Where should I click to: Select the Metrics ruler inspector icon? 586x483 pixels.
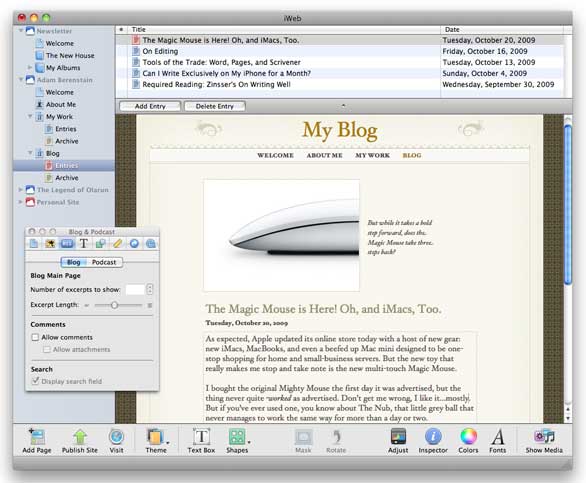tap(117, 244)
